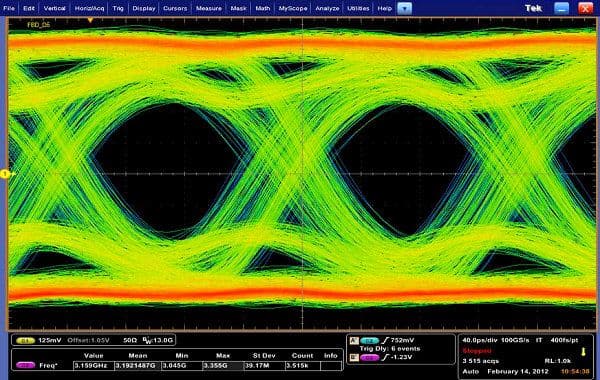The height and width of the screenshot is (380, 600).
Task: Select the purple Freq measurement badge
Action: [x=25, y=365]
